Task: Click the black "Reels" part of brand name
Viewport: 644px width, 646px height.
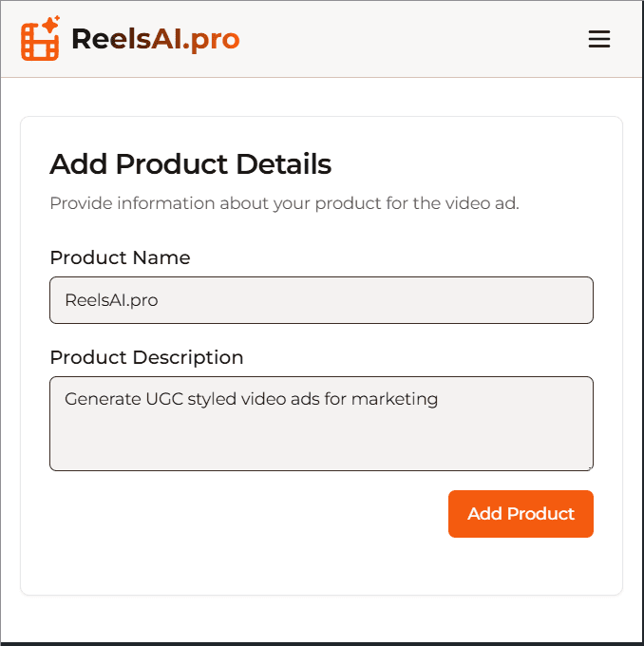Action: click(112, 39)
